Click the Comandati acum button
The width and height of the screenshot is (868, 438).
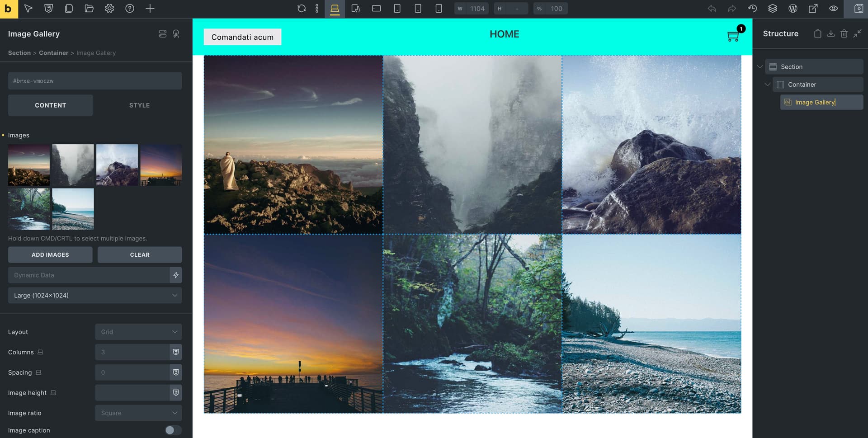point(242,37)
